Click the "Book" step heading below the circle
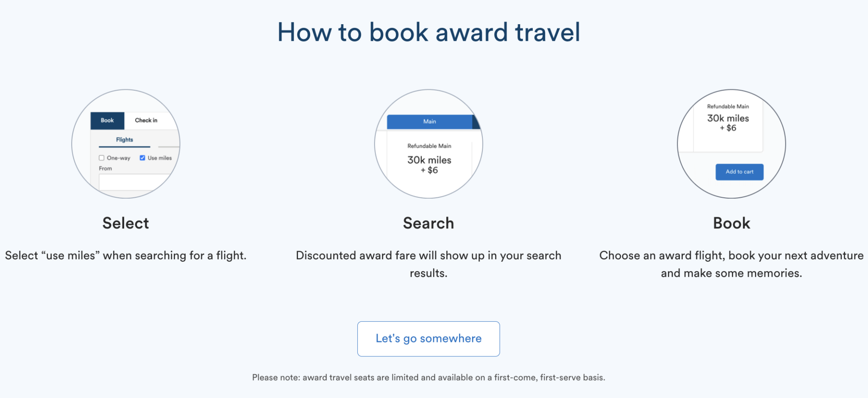 coord(732,223)
